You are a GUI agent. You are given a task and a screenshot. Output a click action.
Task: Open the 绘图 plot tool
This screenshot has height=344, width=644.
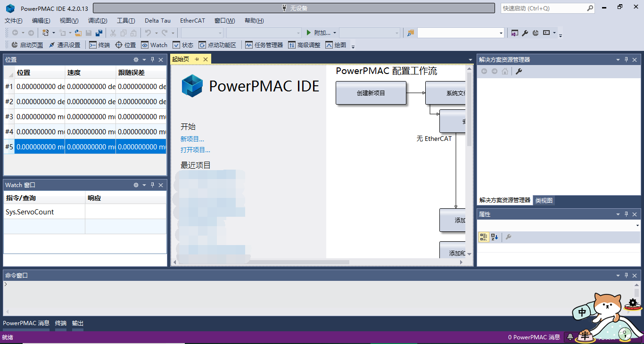(336, 45)
